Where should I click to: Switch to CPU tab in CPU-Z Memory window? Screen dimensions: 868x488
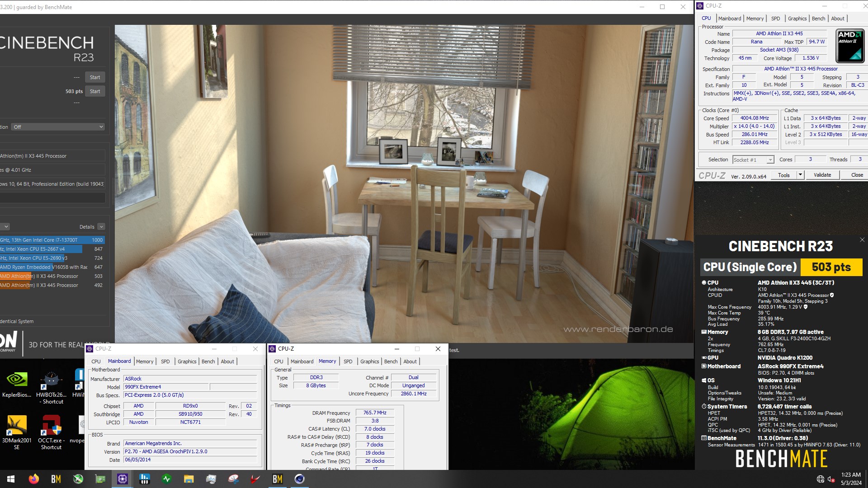(x=278, y=361)
